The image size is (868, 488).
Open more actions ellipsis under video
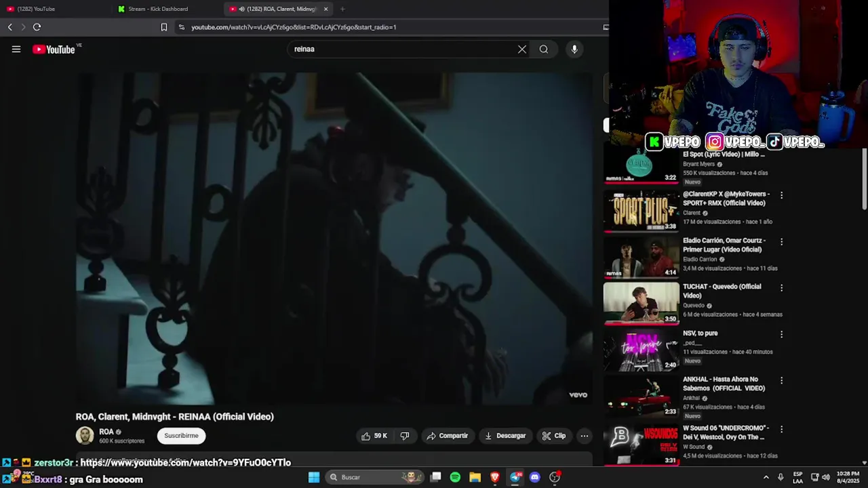(585, 436)
